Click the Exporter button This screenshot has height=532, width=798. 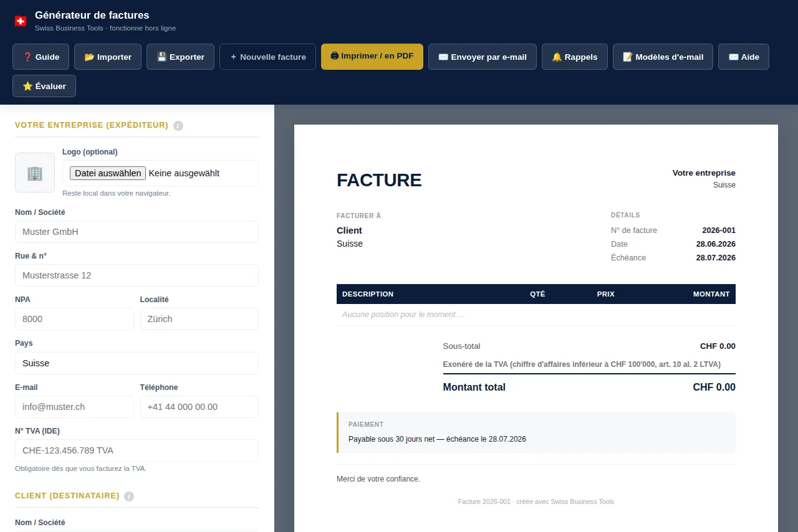tap(181, 57)
